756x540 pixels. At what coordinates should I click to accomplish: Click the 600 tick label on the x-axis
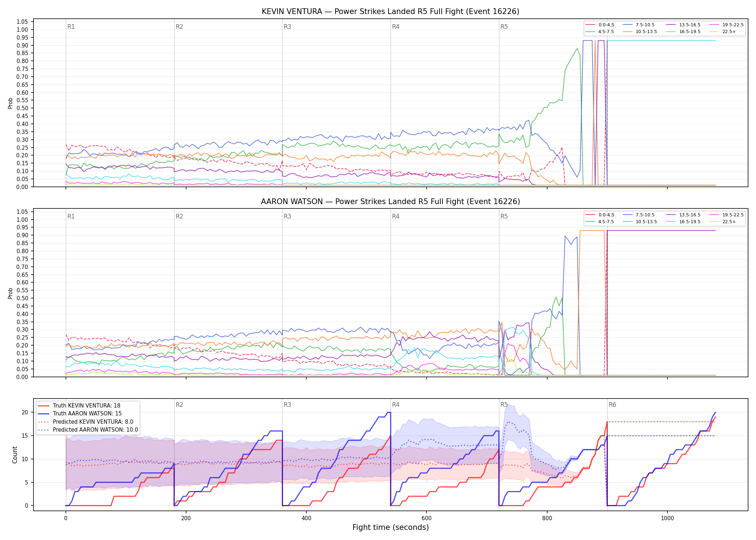point(427,518)
